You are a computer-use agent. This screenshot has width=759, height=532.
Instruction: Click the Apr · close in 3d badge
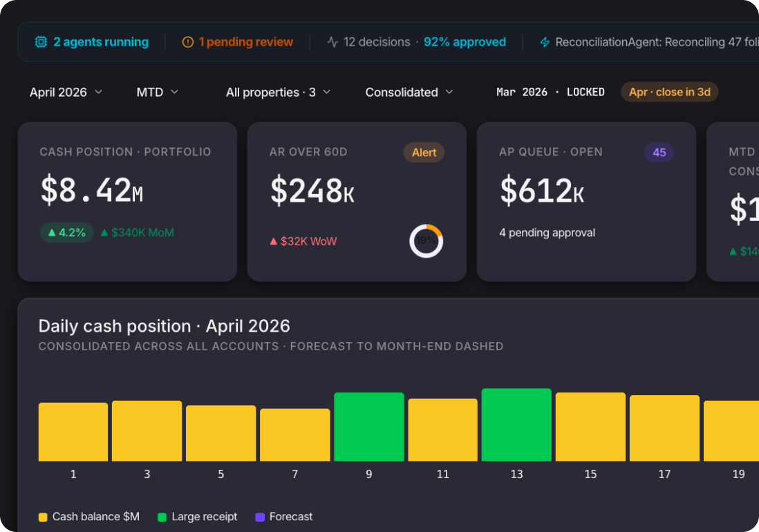[x=669, y=92]
